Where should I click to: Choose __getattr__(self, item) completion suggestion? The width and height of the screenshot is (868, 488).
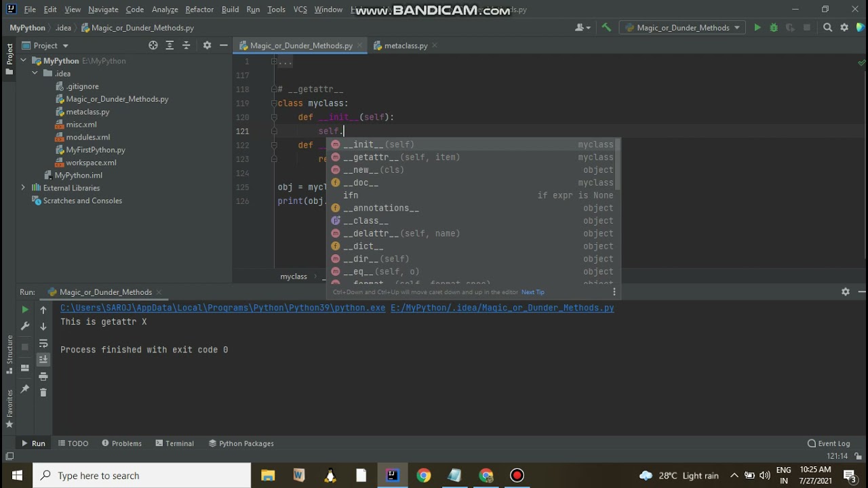(473, 157)
